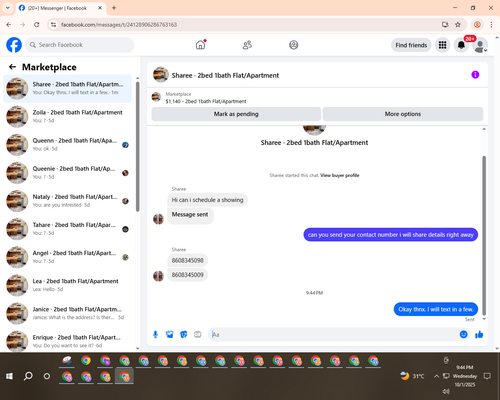Open the Windows notification center icon
The width and height of the screenshot is (500, 400).
[x=487, y=376]
